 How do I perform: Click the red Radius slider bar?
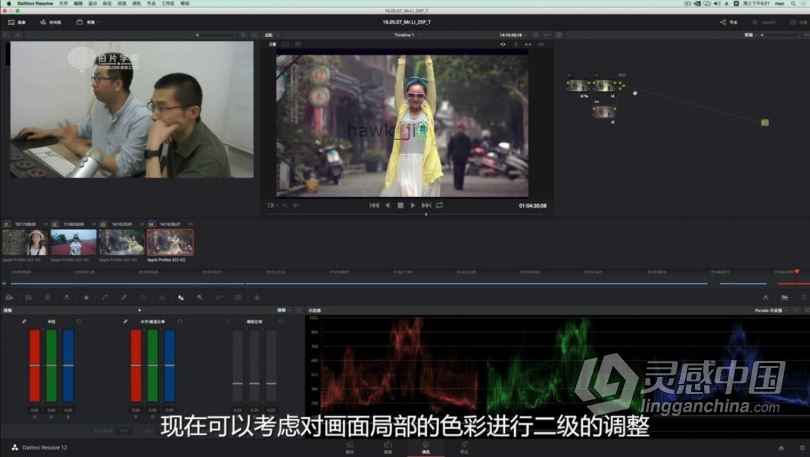(x=35, y=365)
